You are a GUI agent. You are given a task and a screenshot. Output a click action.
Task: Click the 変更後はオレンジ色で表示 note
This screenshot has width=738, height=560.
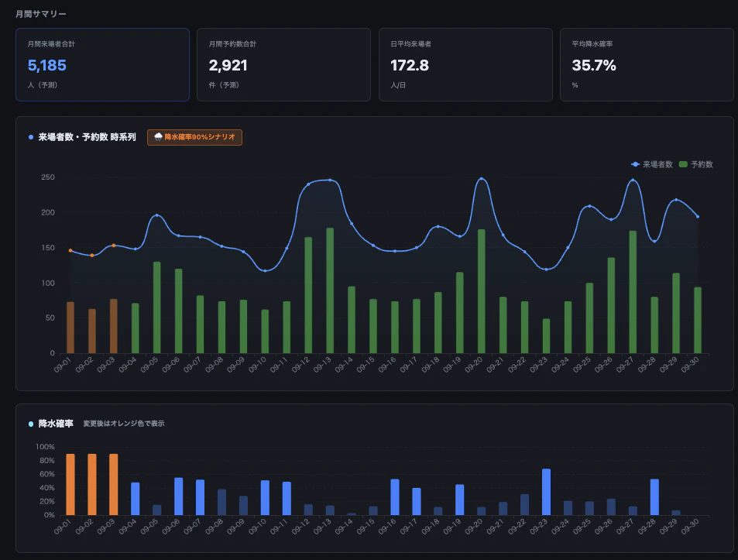pos(124,424)
